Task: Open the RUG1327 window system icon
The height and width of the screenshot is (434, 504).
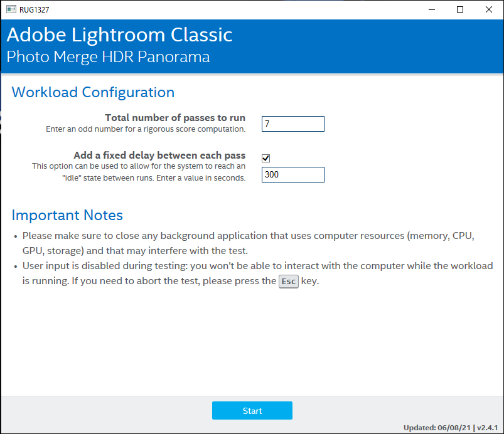Action: 11,9
